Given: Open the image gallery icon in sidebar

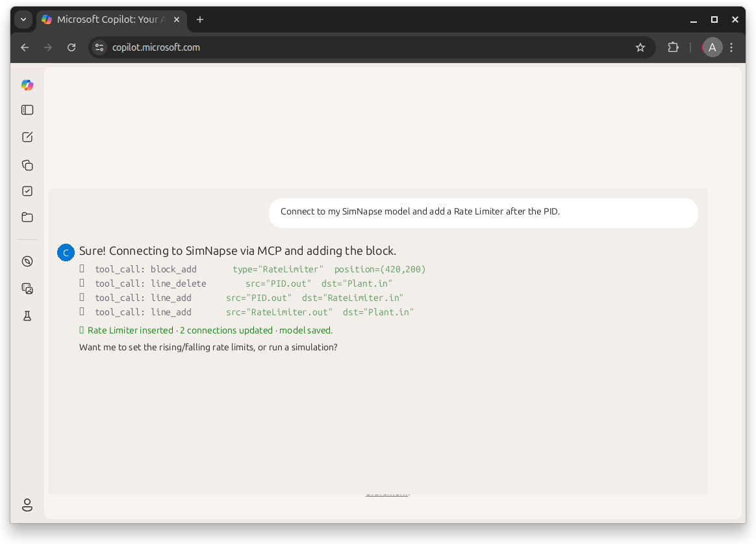Looking at the screenshot, I should [x=27, y=289].
